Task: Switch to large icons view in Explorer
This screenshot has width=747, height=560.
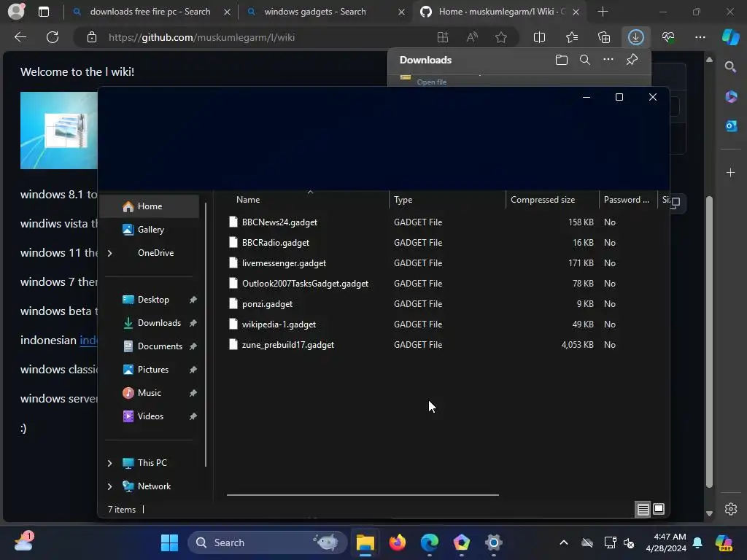Action: click(659, 510)
